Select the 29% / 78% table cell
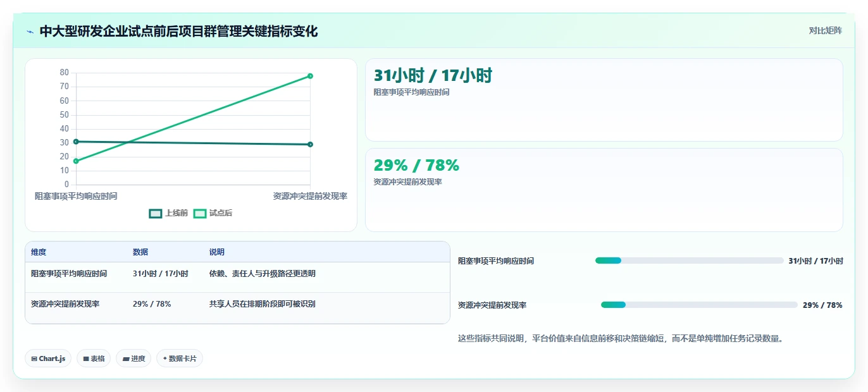This screenshot has width=868, height=392. coord(152,303)
